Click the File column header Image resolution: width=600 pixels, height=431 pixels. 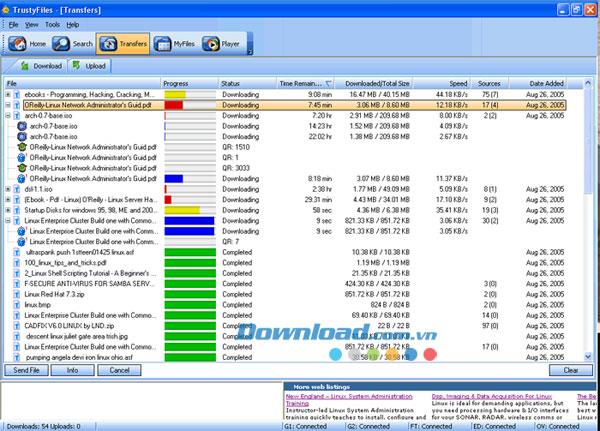[82, 83]
